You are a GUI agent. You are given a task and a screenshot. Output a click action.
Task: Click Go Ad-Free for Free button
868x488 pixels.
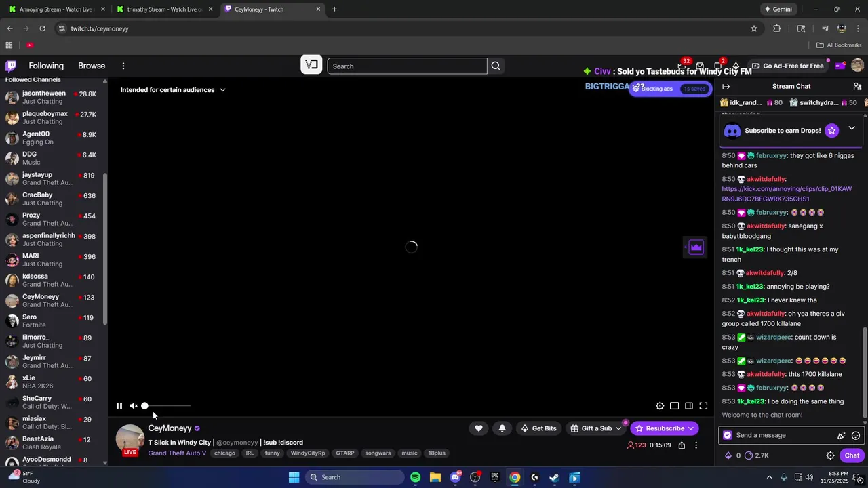pos(787,66)
